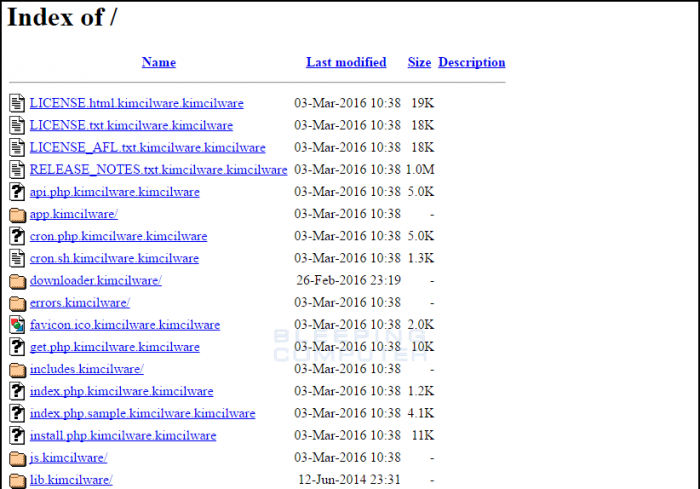Click the folder icon beside js.kimcilware/

(17, 458)
